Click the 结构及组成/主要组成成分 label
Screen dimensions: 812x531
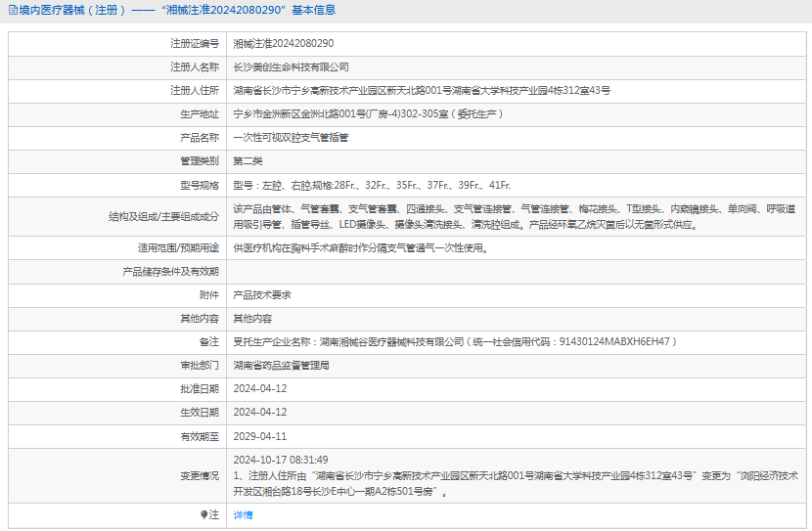click(164, 217)
